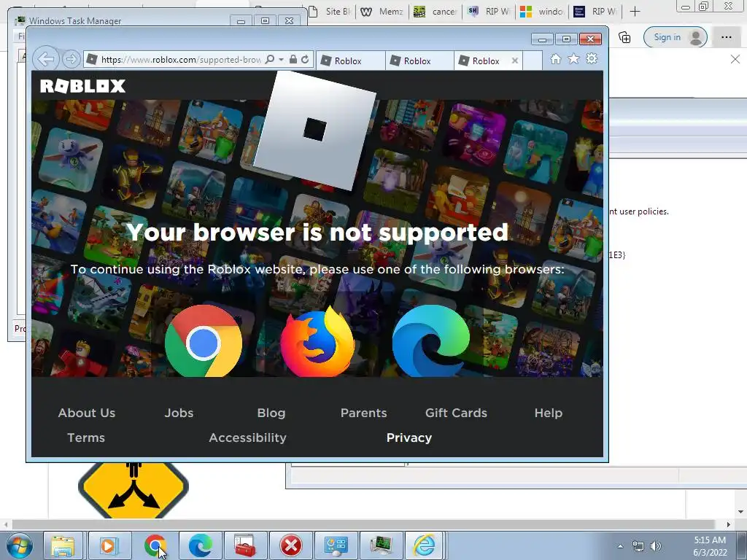Viewport: 747px width, 560px height.
Task: Click the security lock icon in address bar
Action: [x=293, y=59]
